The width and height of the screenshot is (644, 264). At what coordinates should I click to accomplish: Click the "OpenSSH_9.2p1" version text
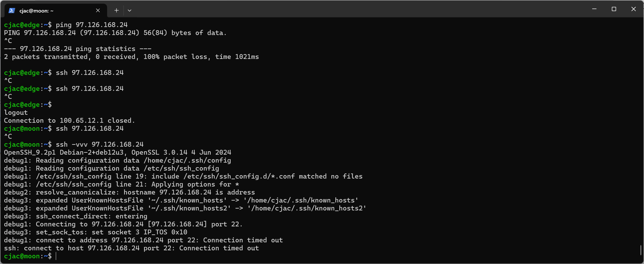30,152
